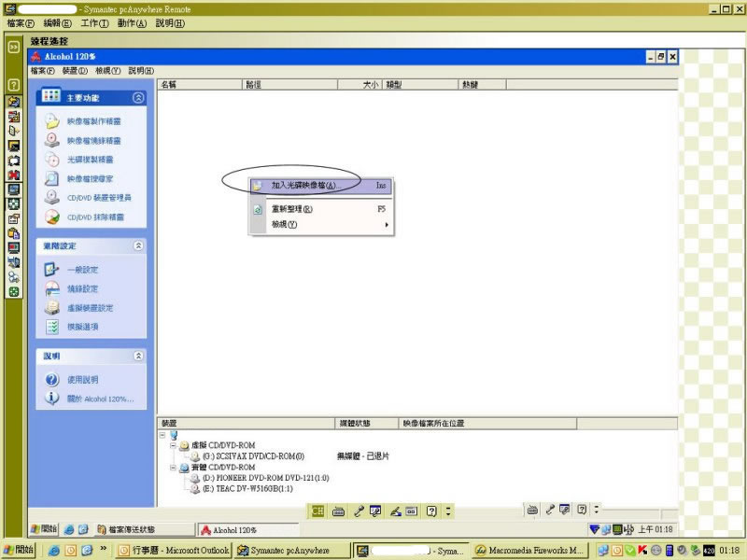The height and width of the screenshot is (560, 747).
Task: Click the Symantec pcAnywhere local taskbar button
Action: click(292, 551)
